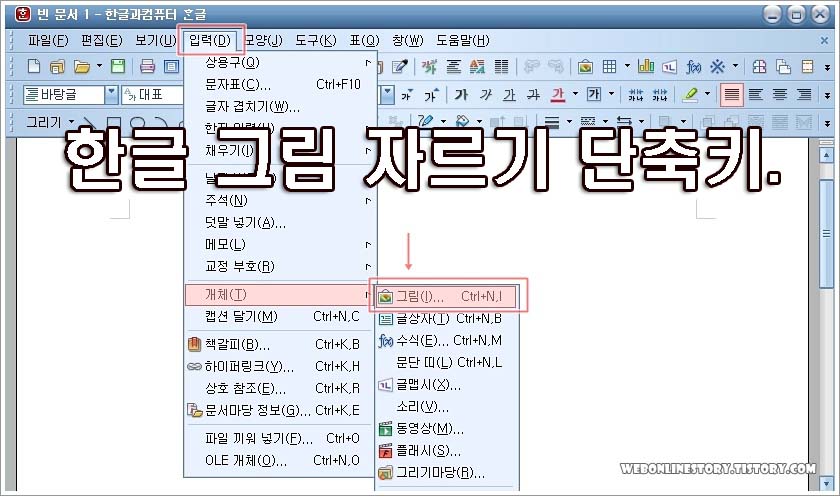
Task: Open the 바탕글 style dropdown arrow
Action: [111, 95]
